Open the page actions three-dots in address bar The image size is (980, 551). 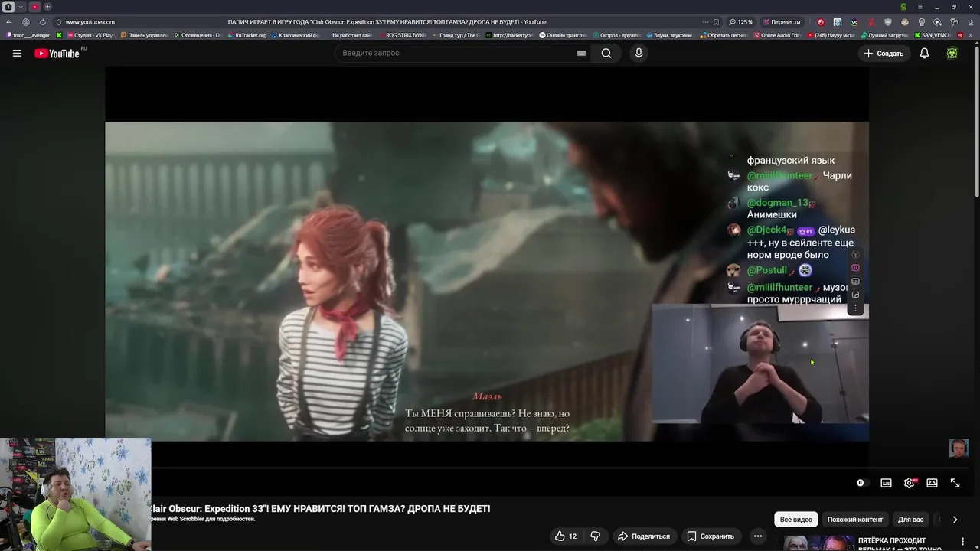pyautogui.click(x=705, y=22)
